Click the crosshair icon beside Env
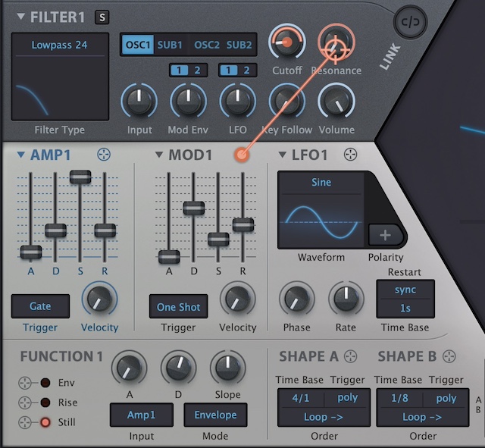 [x=26, y=383]
